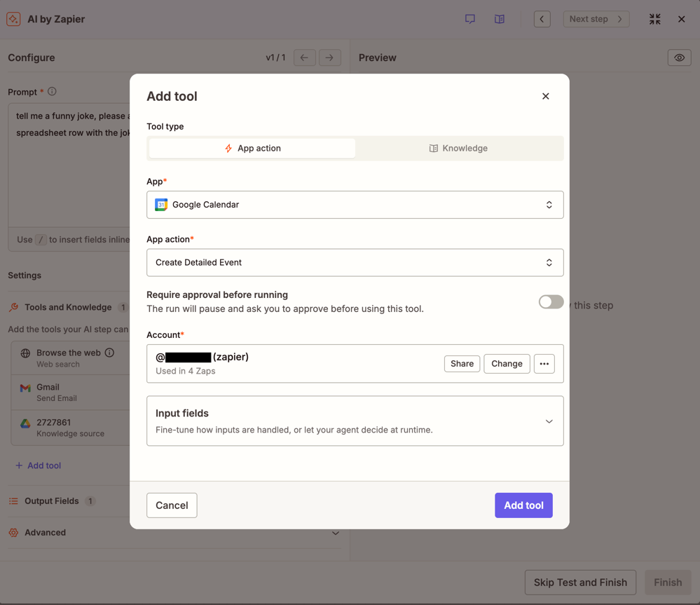
Task: Toggle Require approval before running switch
Action: 551,302
